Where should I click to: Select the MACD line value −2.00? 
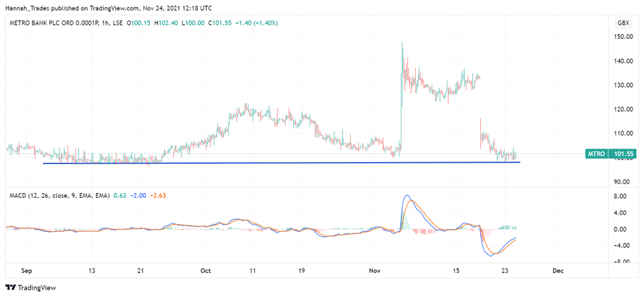pos(138,196)
